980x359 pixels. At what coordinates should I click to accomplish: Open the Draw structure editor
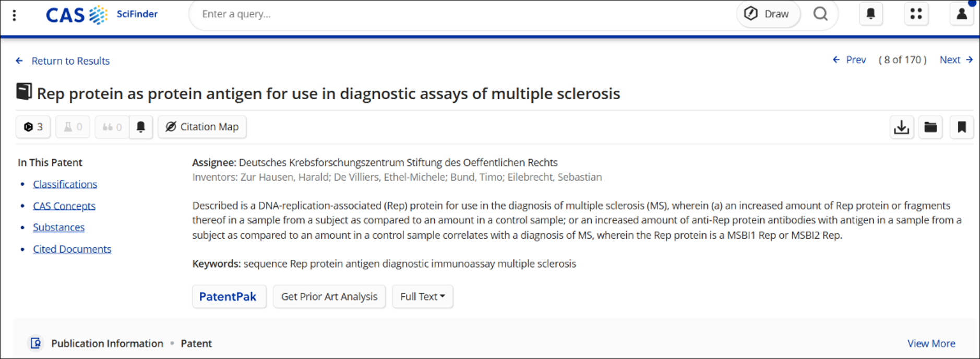(x=768, y=14)
